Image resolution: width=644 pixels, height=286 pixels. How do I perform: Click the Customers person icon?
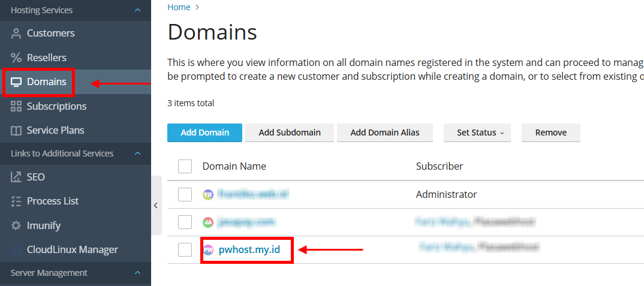16,34
